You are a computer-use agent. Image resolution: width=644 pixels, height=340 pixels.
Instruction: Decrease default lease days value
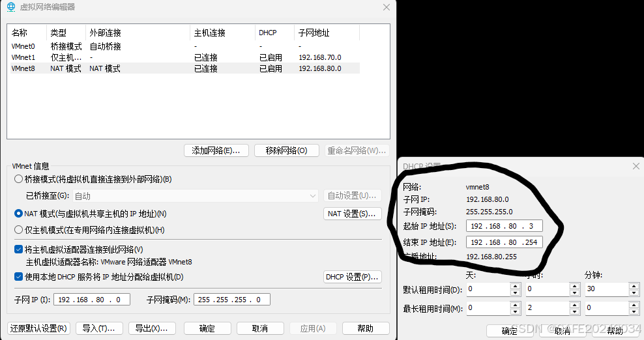[x=516, y=292]
